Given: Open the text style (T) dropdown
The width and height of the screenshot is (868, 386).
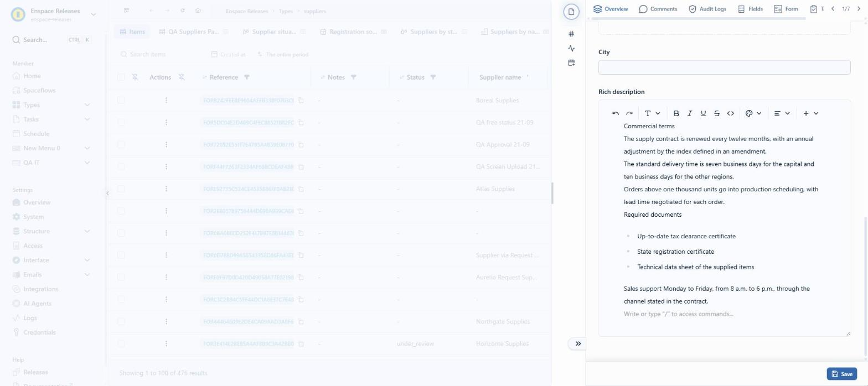Looking at the screenshot, I should point(652,113).
